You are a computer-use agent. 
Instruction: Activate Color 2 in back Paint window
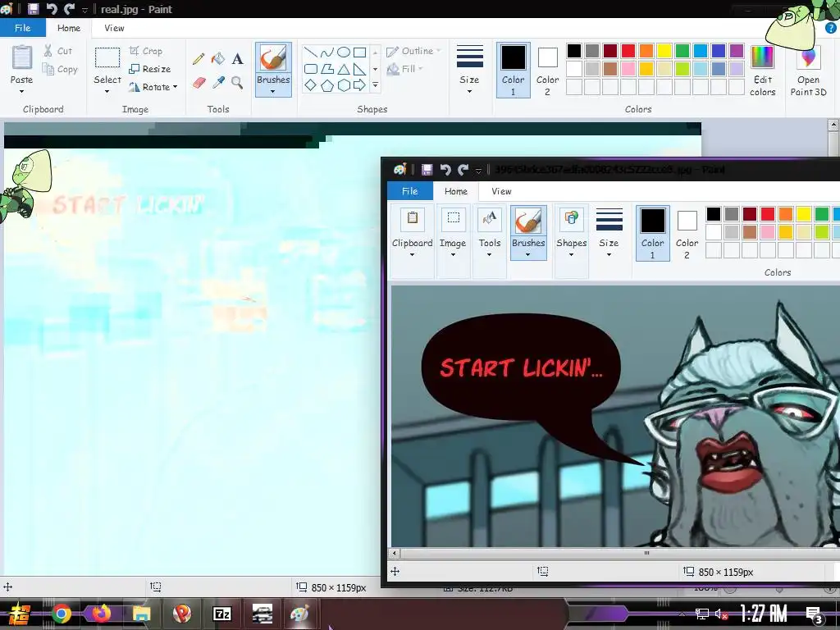[547, 71]
